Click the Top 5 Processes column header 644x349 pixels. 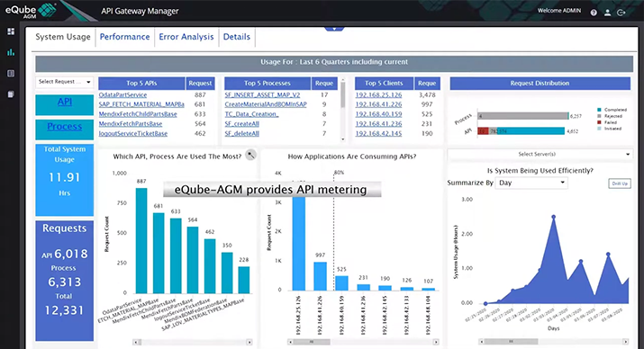coord(268,84)
